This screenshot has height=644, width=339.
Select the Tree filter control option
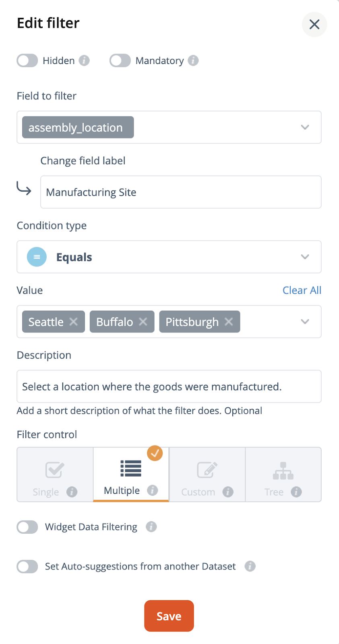pos(283,475)
